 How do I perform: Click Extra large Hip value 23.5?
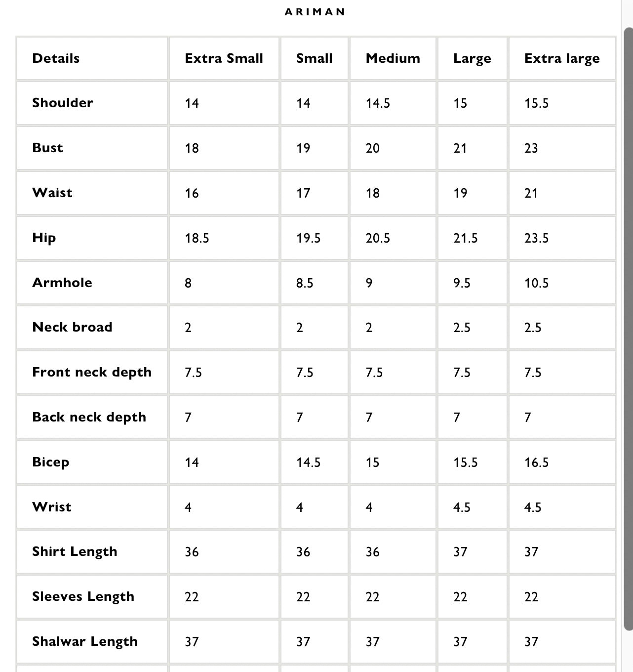[537, 238]
